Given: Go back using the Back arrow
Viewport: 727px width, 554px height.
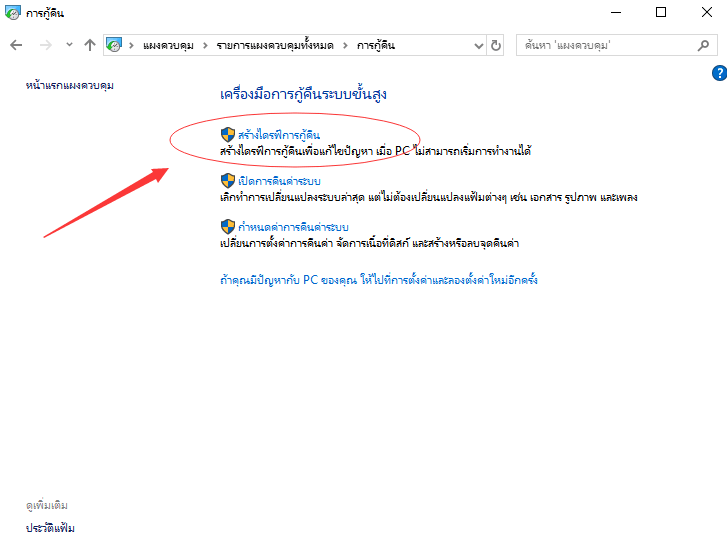Looking at the screenshot, I should (16, 45).
